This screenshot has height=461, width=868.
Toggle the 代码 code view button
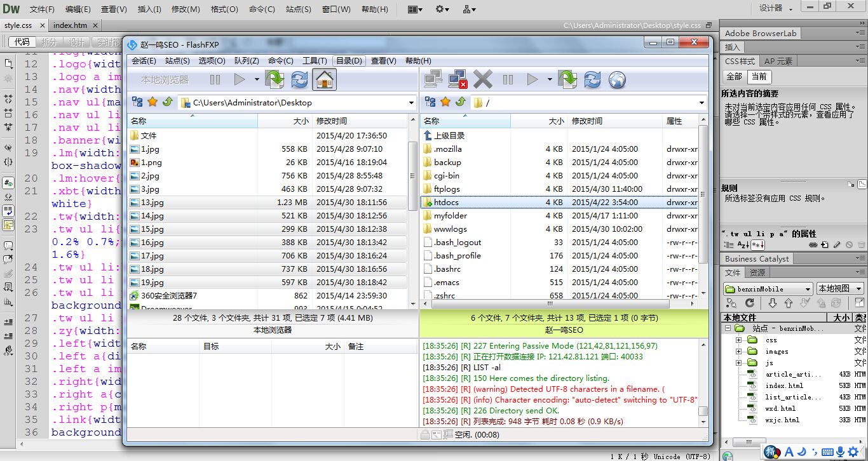coord(22,42)
